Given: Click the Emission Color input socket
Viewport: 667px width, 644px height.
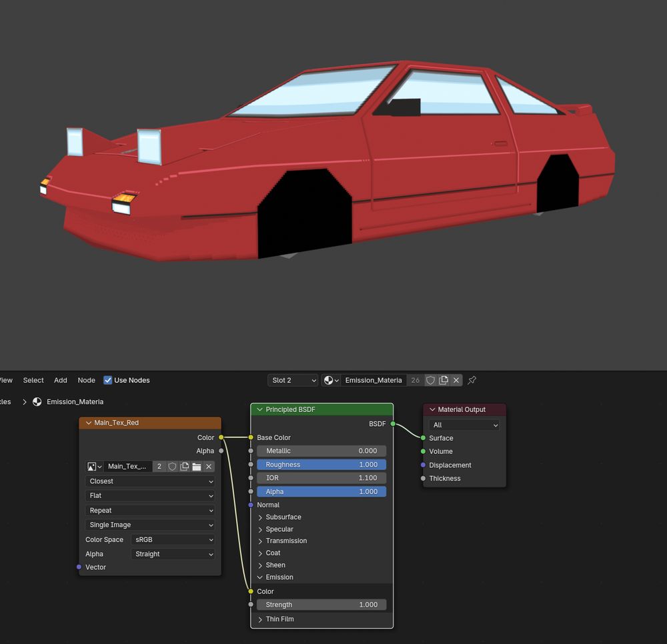Looking at the screenshot, I should [x=251, y=592].
